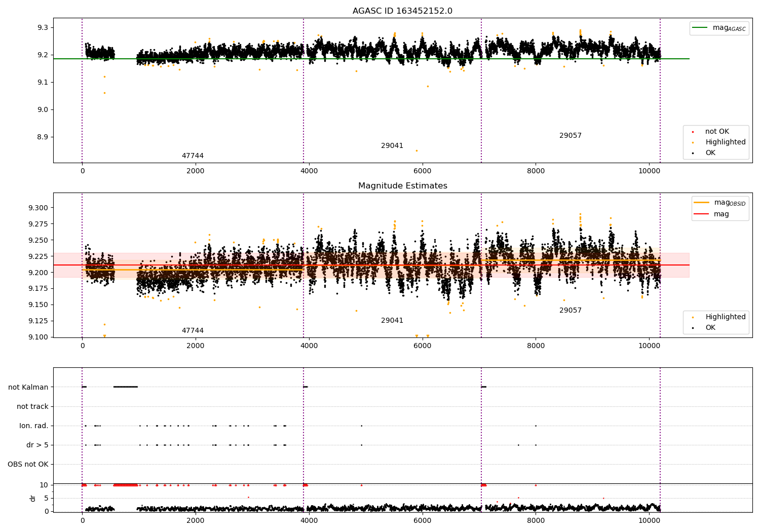Click the 9.1 y-axis tick of the top plot
This screenshot has width=760, height=532.
43,82
